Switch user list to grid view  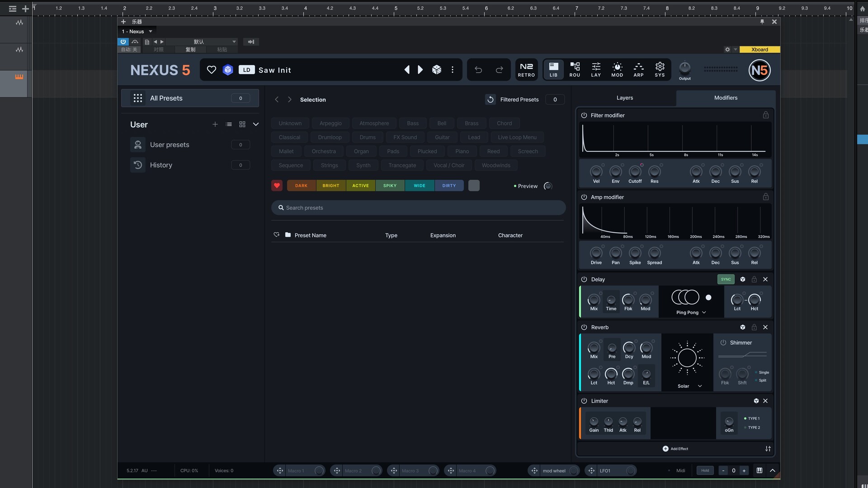click(242, 124)
